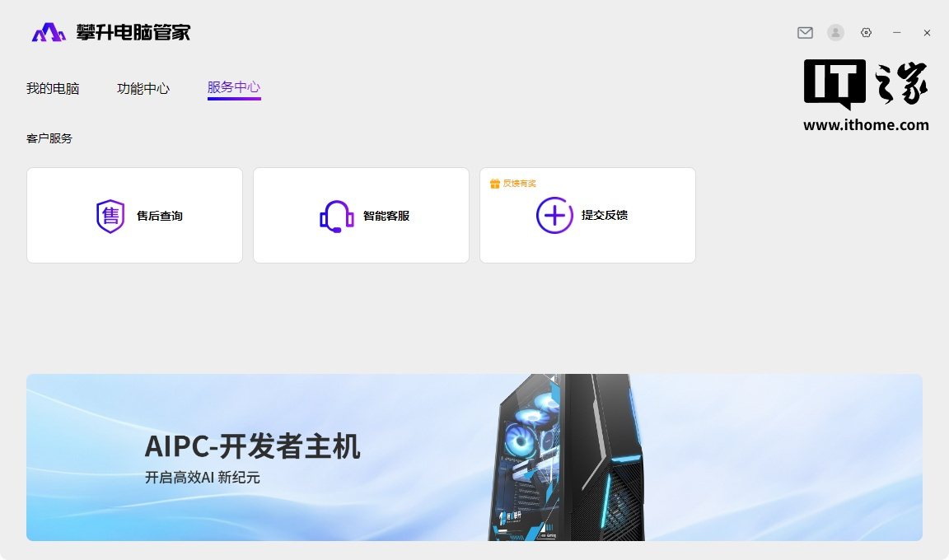Click the 售后查询 shield icon
This screenshot has height=560, width=949.
(110, 216)
